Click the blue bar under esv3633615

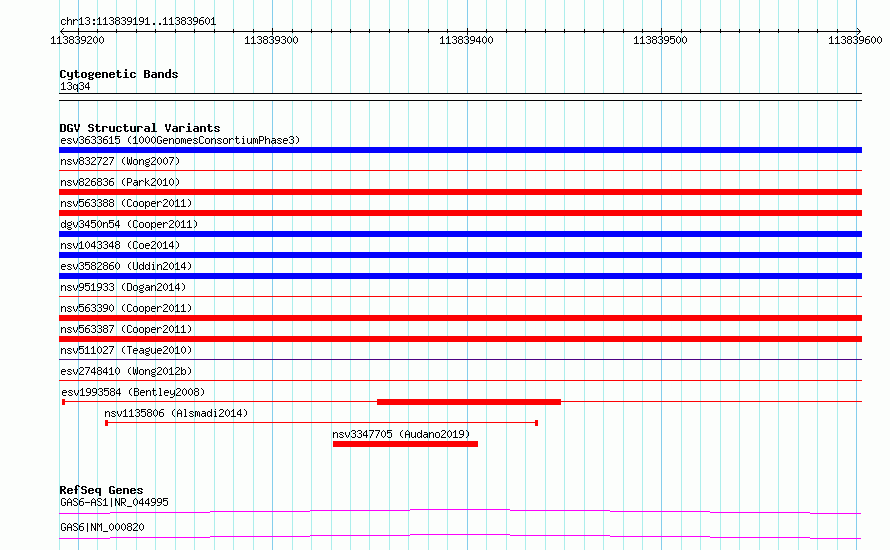(x=460, y=150)
